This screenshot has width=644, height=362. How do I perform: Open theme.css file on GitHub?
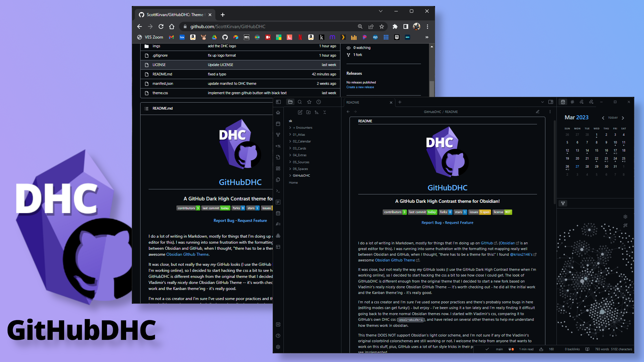tap(160, 93)
